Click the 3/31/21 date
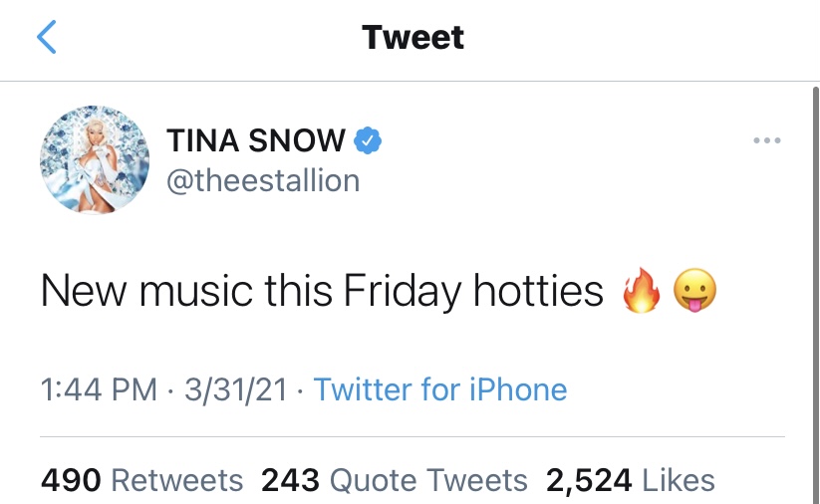This screenshot has width=820, height=504. [236, 389]
